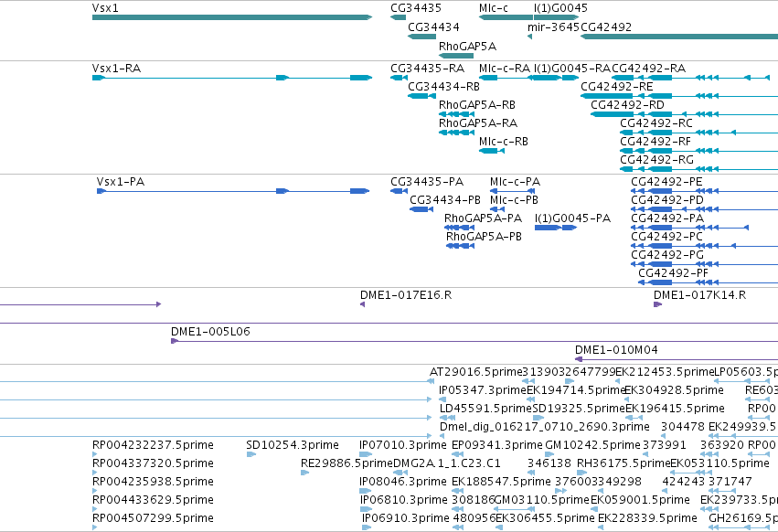Click the AT29016.5prime EST label

pyautogui.click(x=476, y=372)
